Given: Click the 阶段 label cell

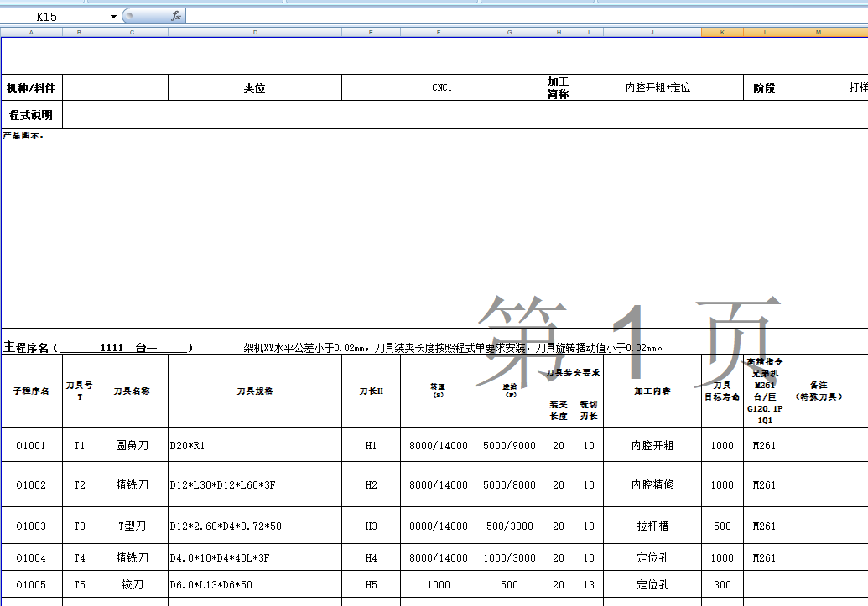Looking at the screenshot, I should click(765, 87).
